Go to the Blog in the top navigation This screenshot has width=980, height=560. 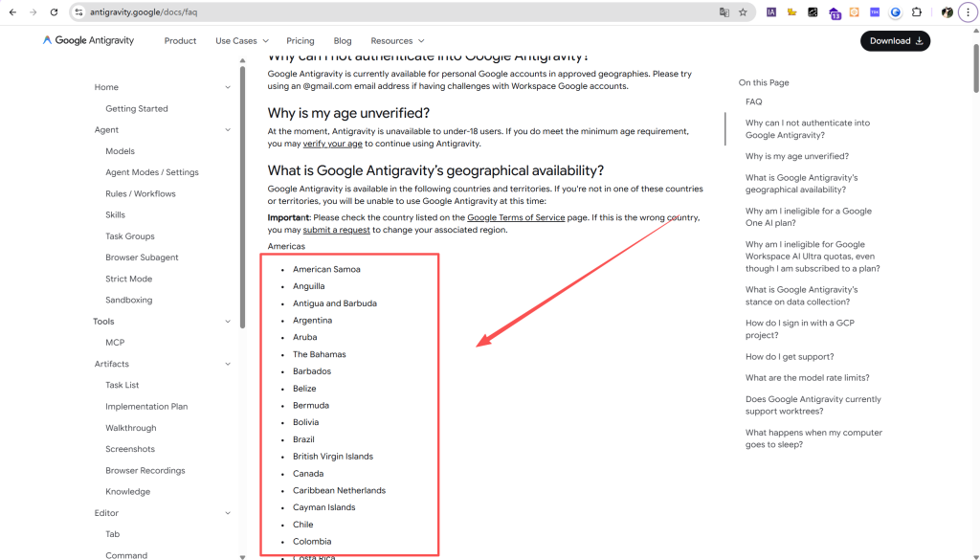(x=343, y=41)
